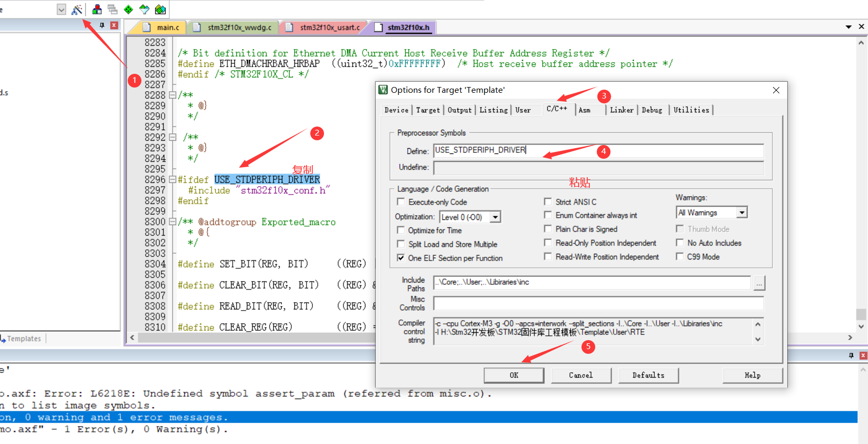The image size is (868, 444).
Task: Click the Manage Project Items toolbar icon
Action: (x=97, y=9)
